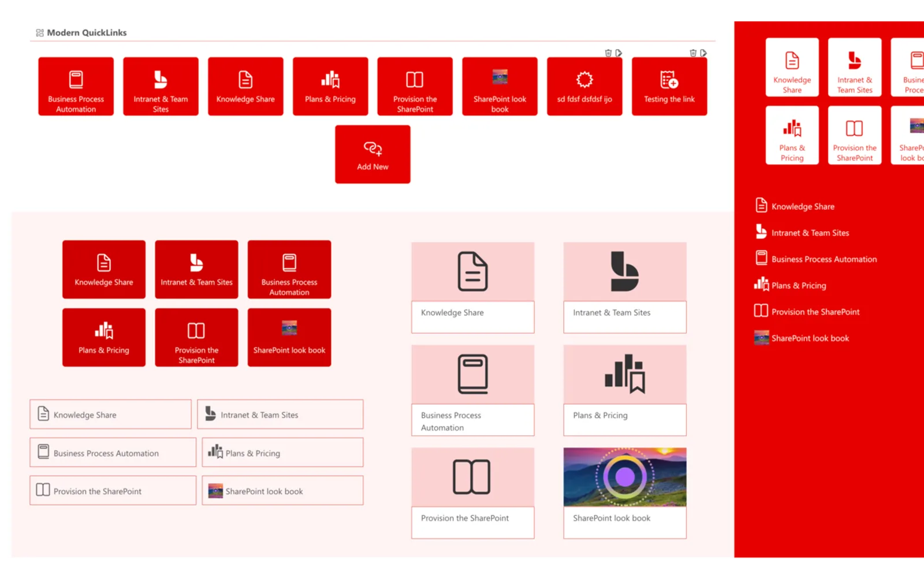This screenshot has width=924, height=578.
Task: Click the outlined 'SharePoint look book' list row
Action: point(282,491)
